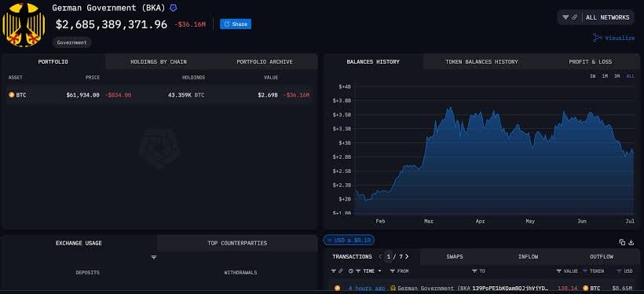Screen dimensions: 644x294
Task: Click the HOLDINGS column header
Action: tap(193, 78)
